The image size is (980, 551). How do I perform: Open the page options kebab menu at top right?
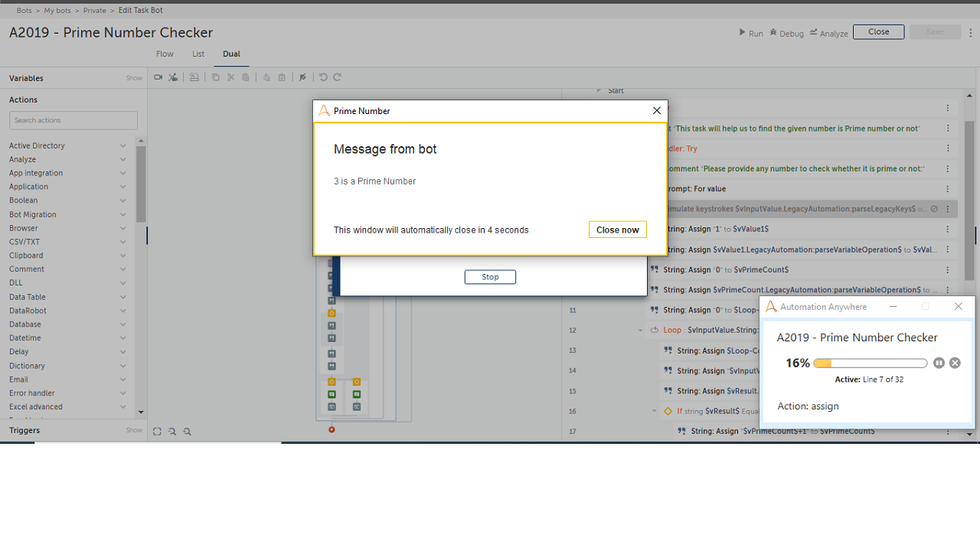971,33
